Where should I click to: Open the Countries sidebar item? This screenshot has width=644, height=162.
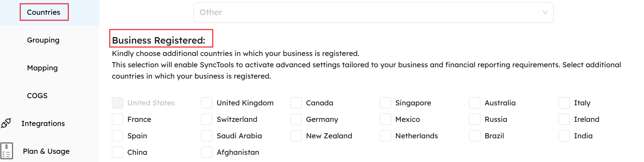[x=44, y=12]
